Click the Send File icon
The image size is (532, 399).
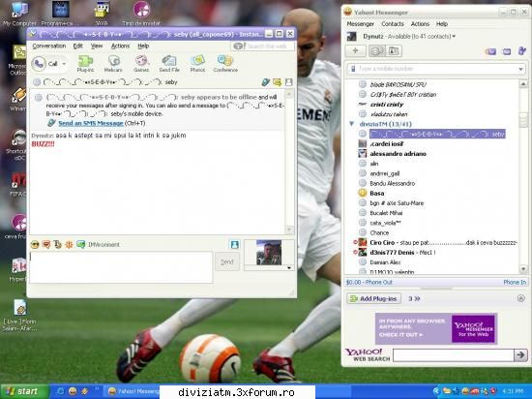pyautogui.click(x=169, y=64)
